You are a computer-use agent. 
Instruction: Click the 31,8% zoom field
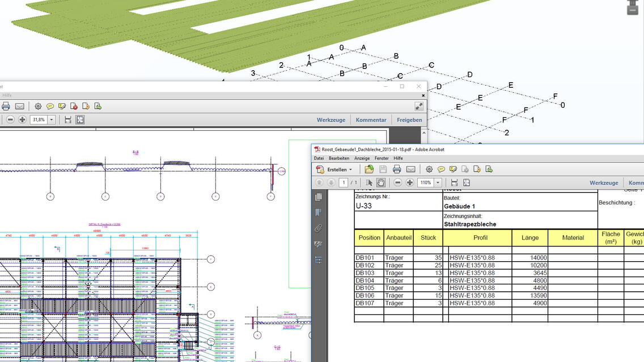click(39, 120)
